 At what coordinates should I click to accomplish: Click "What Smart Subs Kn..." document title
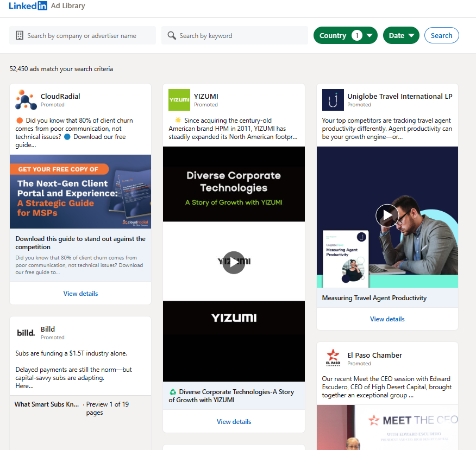(x=46, y=404)
